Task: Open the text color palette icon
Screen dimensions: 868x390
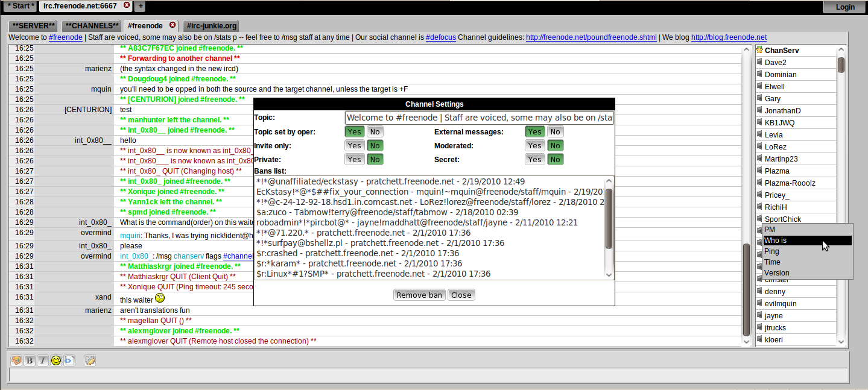Action: click(x=16, y=360)
